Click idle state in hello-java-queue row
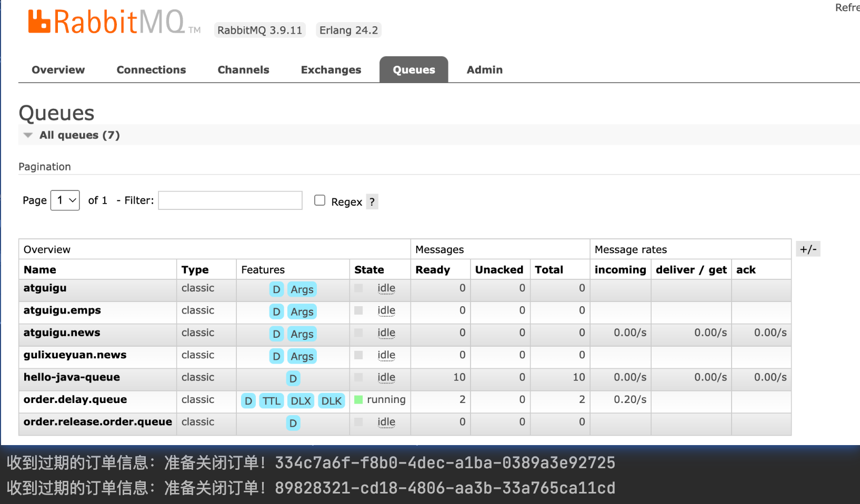This screenshot has height=504, width=860. pyautogui.click(x=386, y=378)
